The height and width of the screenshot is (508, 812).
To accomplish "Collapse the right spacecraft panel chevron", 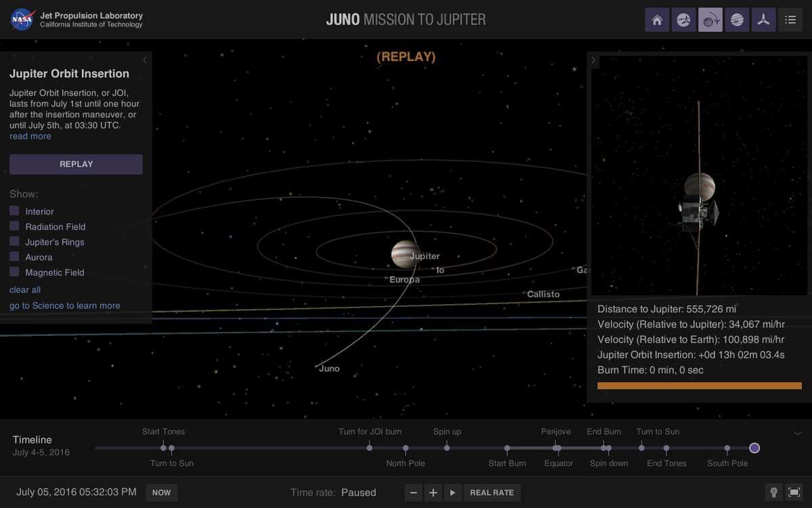I will (x=593, y=60).
